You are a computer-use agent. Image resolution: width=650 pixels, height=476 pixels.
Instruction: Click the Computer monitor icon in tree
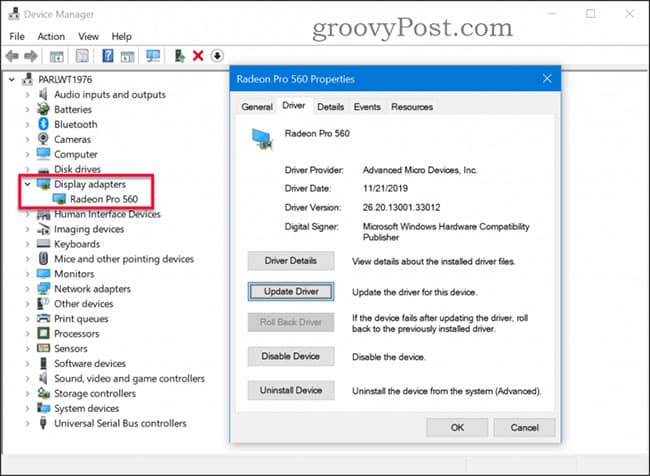tap(43, 154)
